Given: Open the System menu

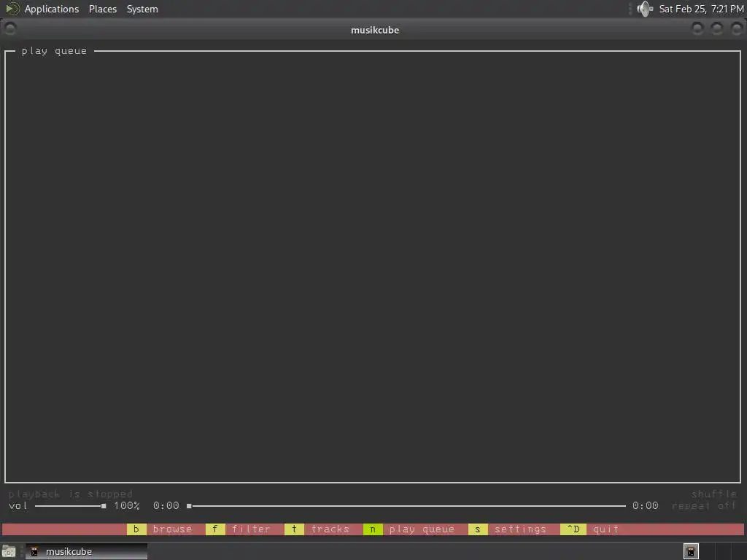Looking at the screenshot, I should coord(142,9).
